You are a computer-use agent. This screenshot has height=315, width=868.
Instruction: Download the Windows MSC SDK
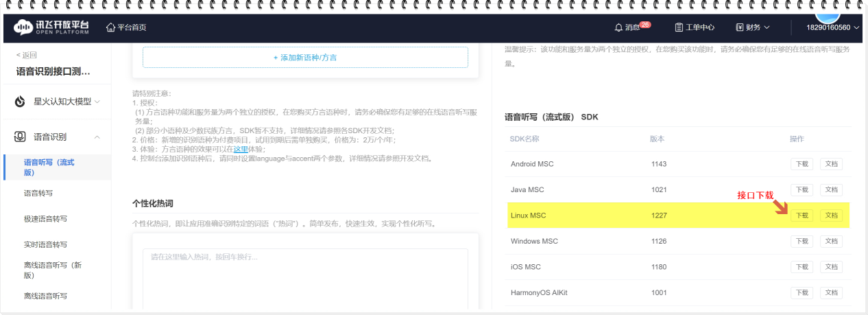[801, 241]
